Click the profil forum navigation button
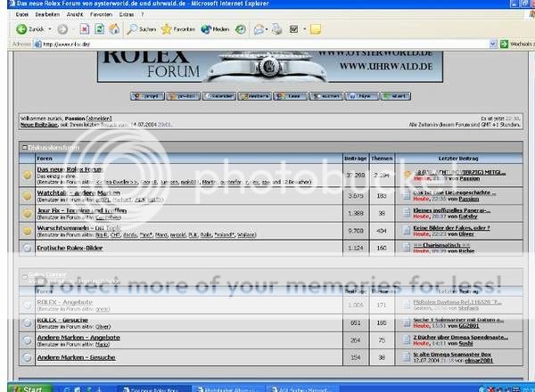This screenshot has height=392, width=535. [x=147, y=96]
